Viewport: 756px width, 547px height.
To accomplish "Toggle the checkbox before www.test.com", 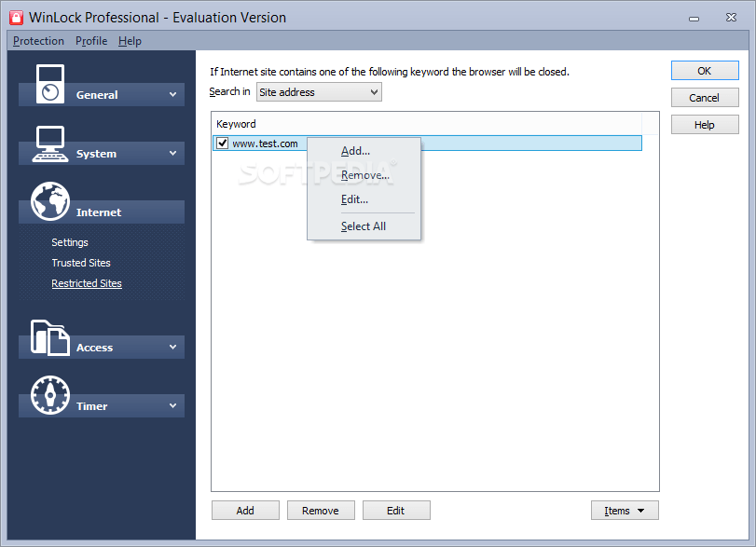I will [221, 143].
